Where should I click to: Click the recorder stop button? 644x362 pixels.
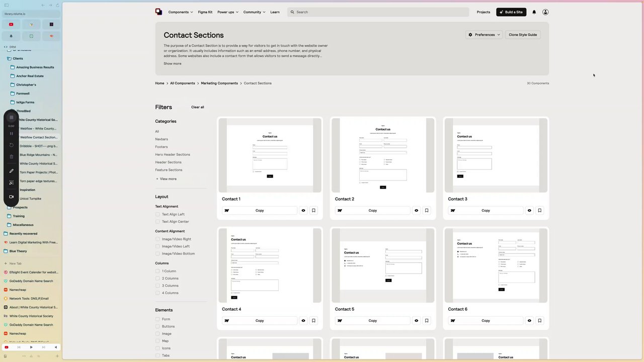[12, 117]
